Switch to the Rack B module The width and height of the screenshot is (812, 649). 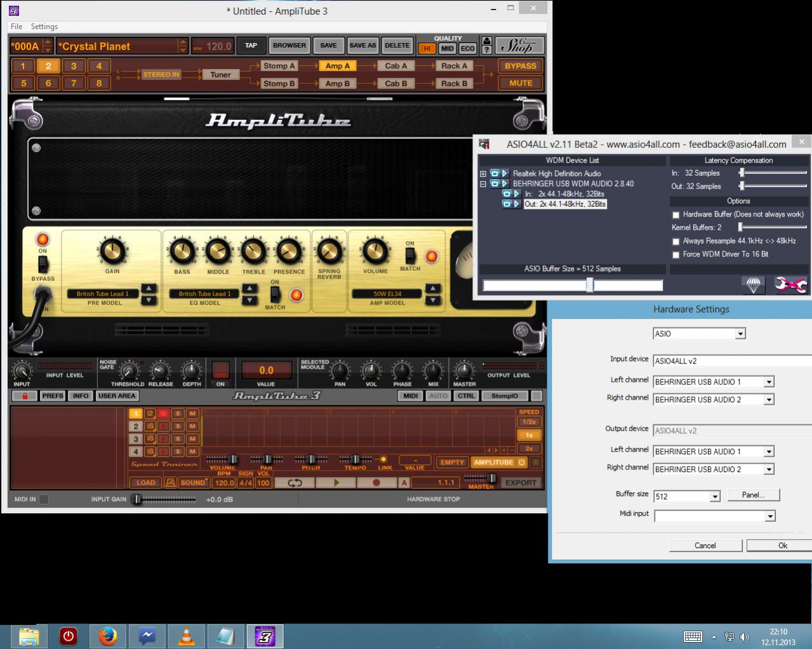[x=454, y=83]
